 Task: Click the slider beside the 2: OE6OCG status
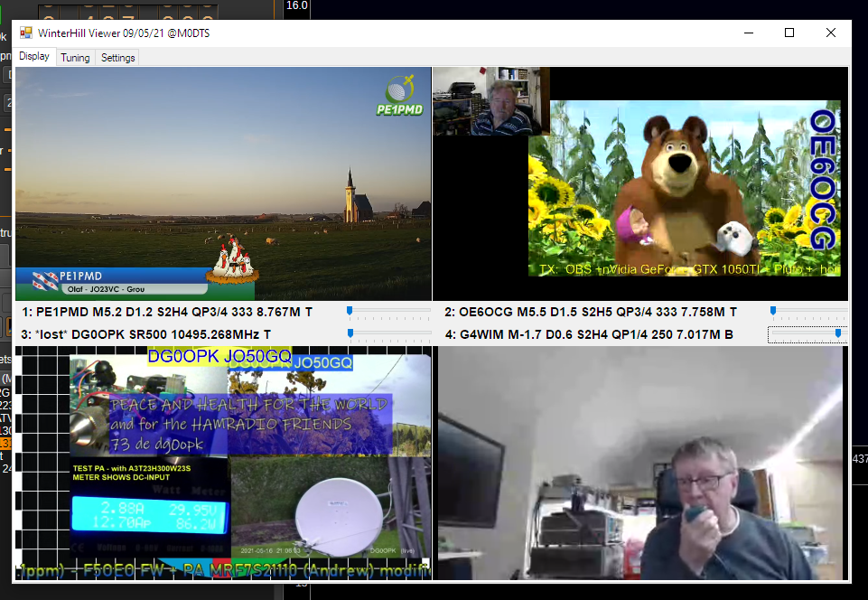click(808, 313)
